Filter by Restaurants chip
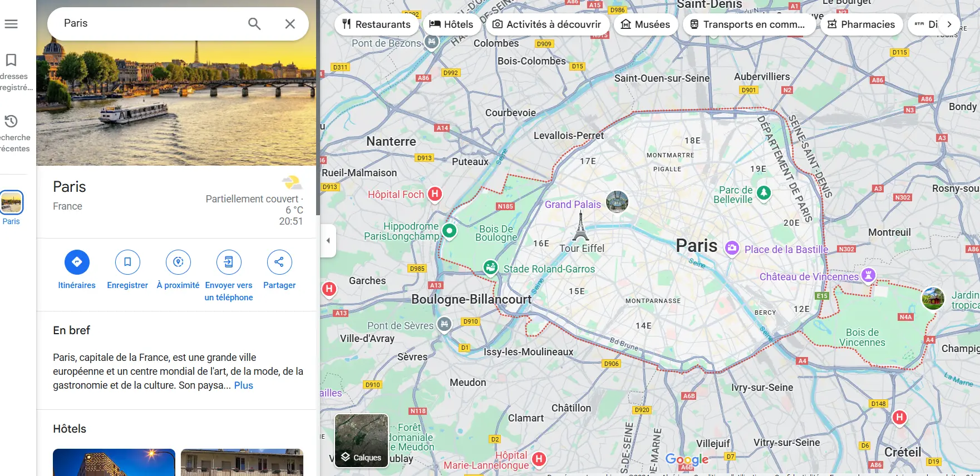The height and width of the screenshot is (476, 980). click(x=376, y=24)
